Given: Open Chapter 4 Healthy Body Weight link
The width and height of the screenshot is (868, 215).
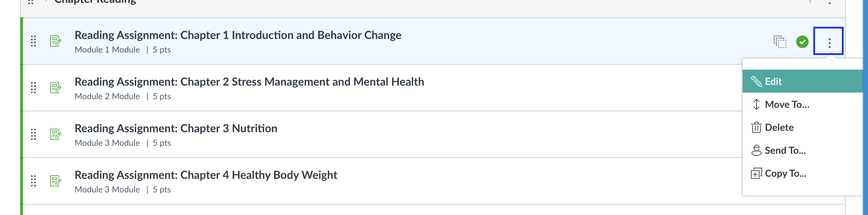Looking at the screenshot, I should tap(206, 175).
